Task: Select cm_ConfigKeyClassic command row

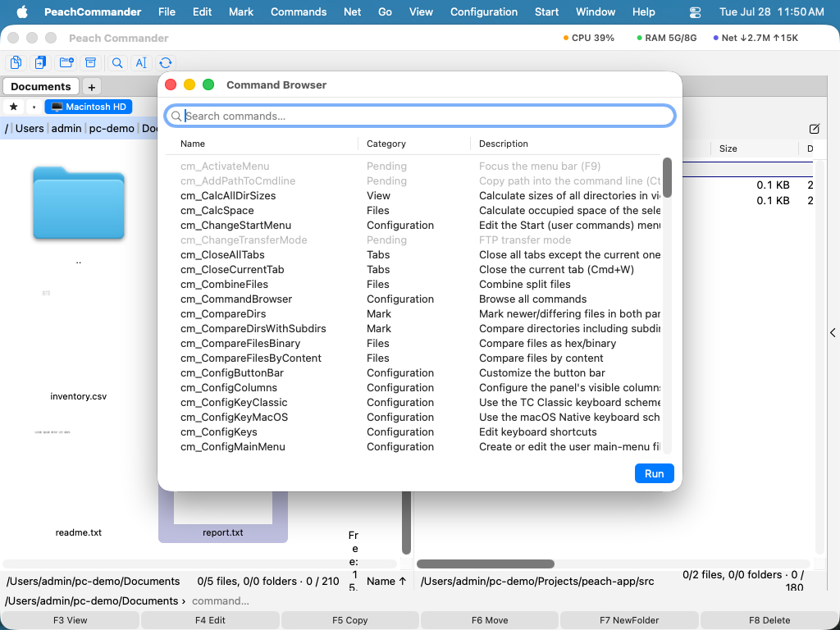Action: pos(413,402)
